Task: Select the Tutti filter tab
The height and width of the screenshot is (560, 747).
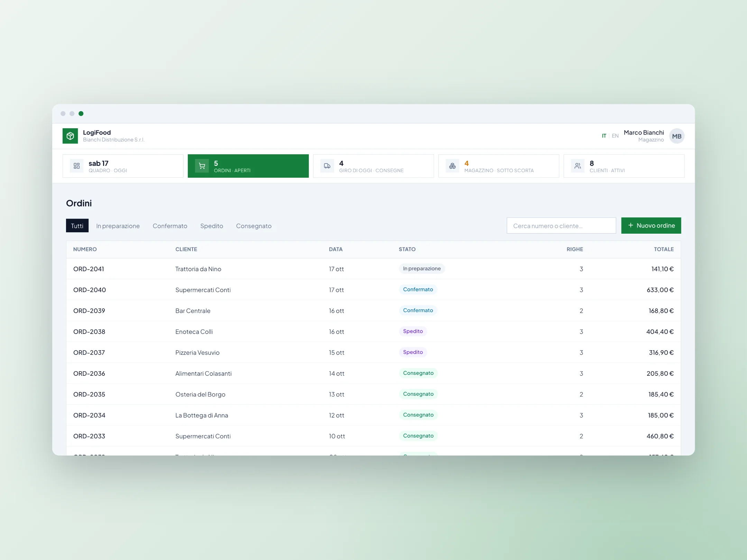Action: [77, 226]
